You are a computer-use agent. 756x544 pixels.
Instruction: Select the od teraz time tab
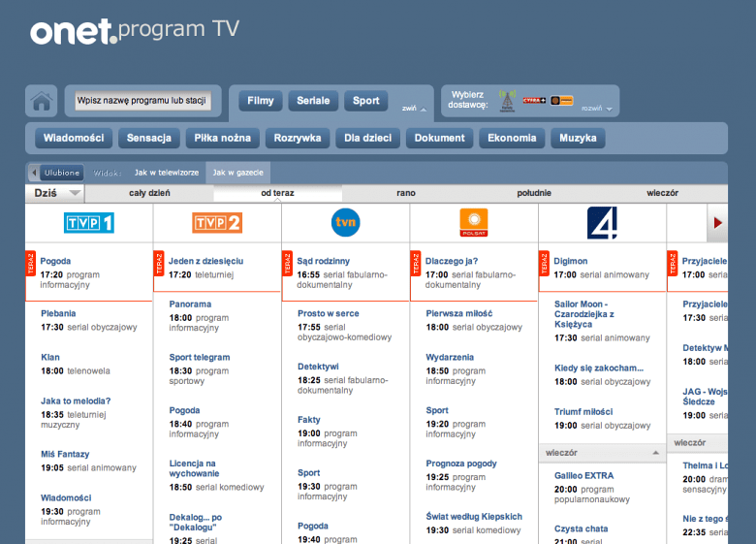pyautogui.click(x=278, y=193)
